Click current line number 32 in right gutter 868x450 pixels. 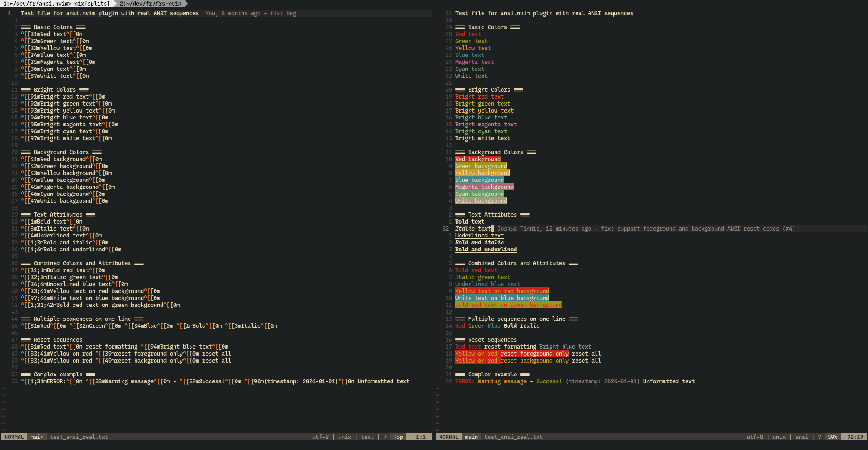[446, 229]
